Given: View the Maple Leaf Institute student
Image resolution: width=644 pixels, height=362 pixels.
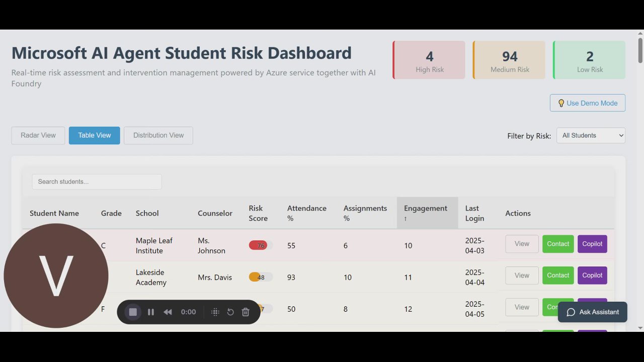Looking at the screenshot, I should [522, 244].
